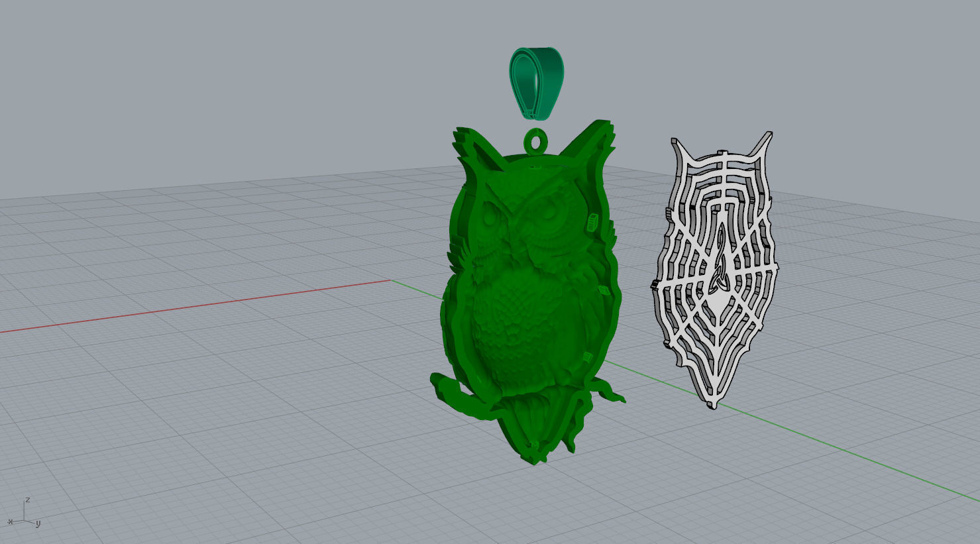The width and height of the screenshot is (980, 544).
Task: Click the world XYZ axes icon
Action: 24,513
